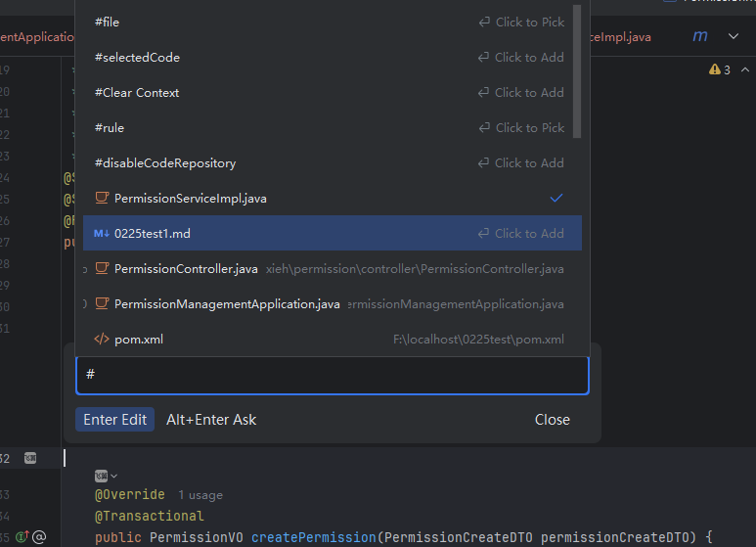The height and width of the screenshot is (547, 756).
Task: Click the Markdown icon beside 0225test1.md
Action: 101,234
